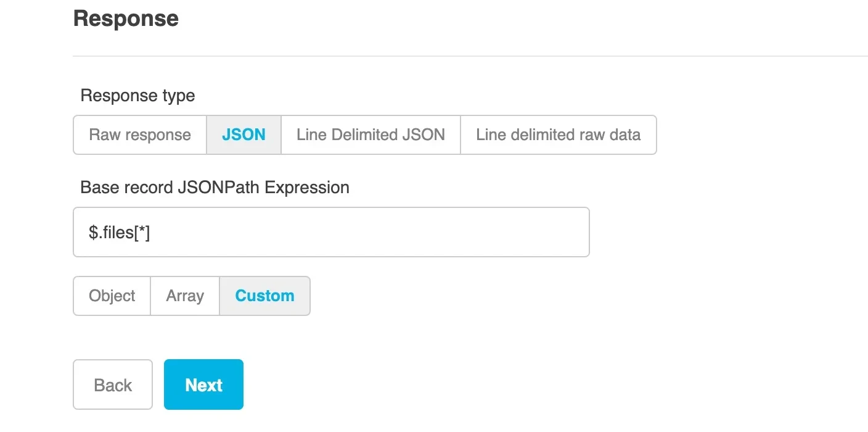Enable Object mode for base record
The width and height of the screenshot is (868, 432).
click(x=112, y=296)
